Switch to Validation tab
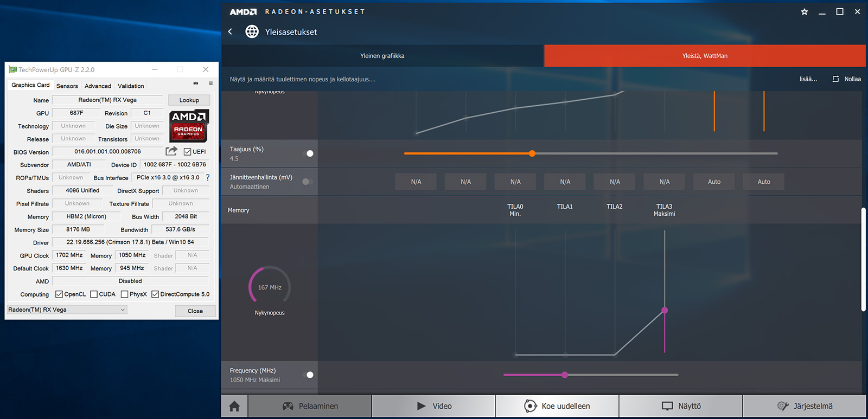Screen dimensions: 868x419 point(131,86)
